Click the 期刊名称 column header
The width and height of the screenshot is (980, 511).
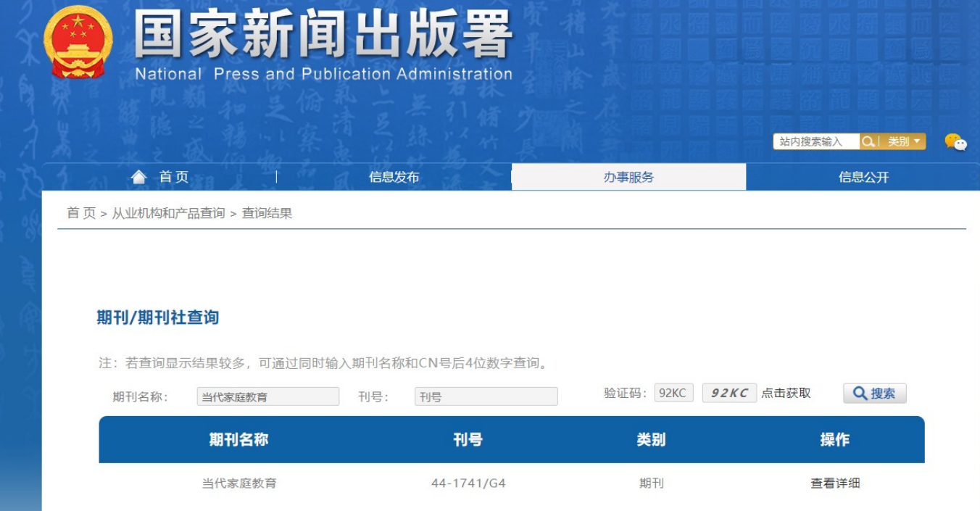tap(239, 440)
